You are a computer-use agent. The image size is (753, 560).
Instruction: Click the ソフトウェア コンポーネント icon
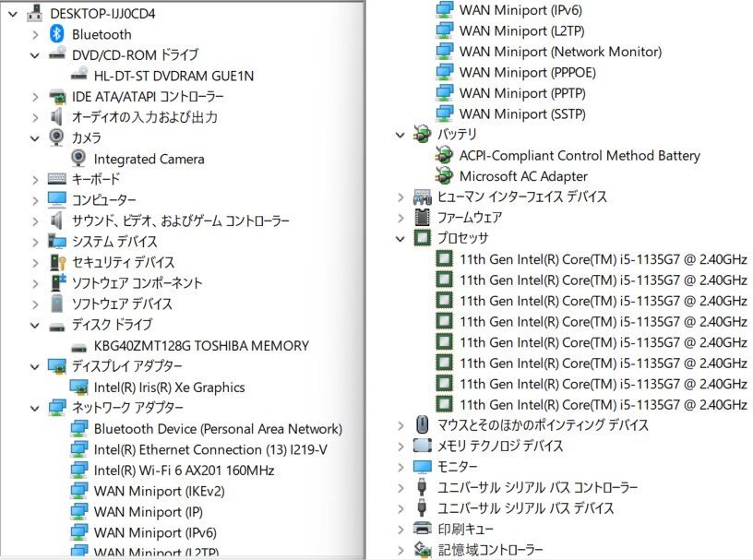57,282
